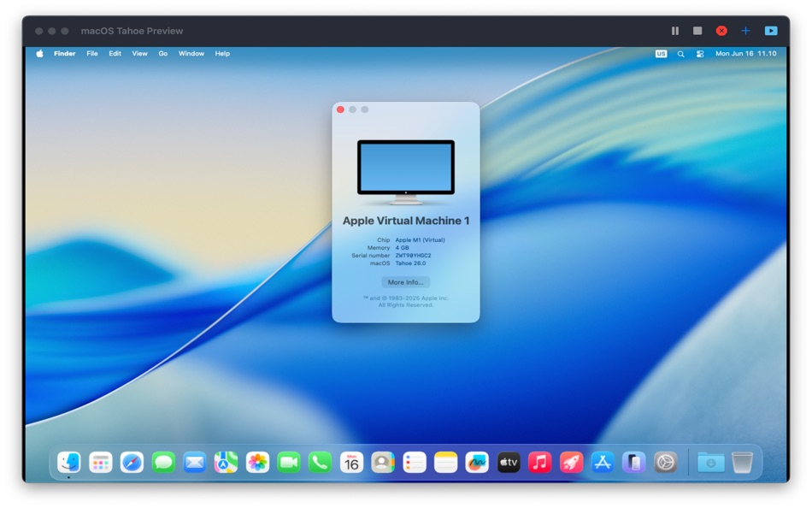The height and width of the screenshot is (508, 812).
Task: Click the red X icon in the VM toolbar
Action: click(721, 31)
